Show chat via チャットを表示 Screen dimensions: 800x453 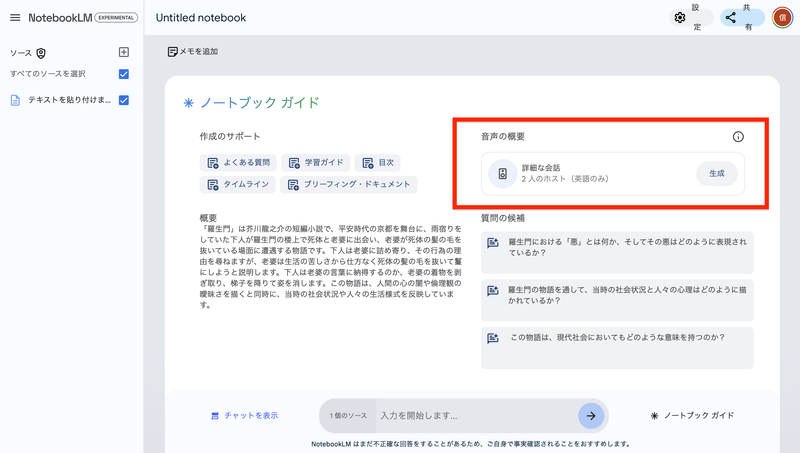pyautogui.click(x=244, y=415)
